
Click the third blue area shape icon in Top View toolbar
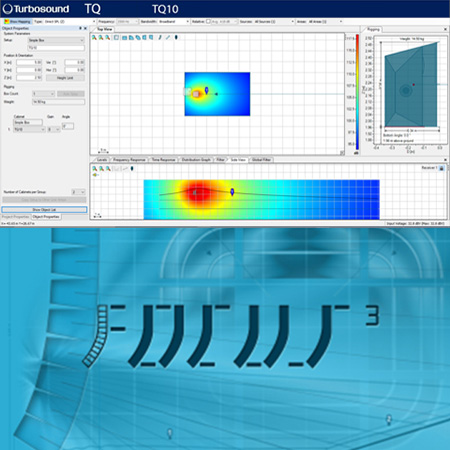[138, 38]
